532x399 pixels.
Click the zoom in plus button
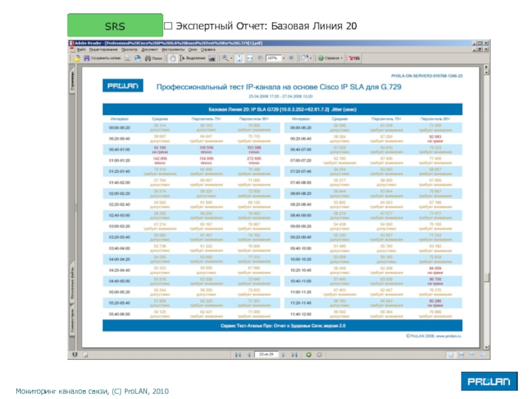[x=291, y=58]
